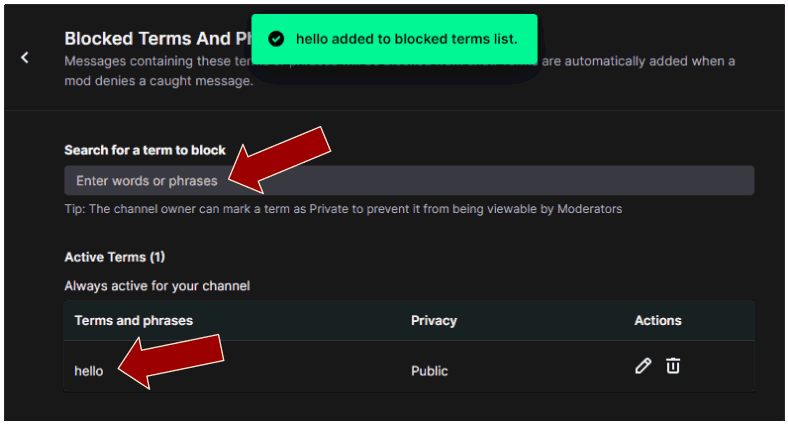The width and height of the screenshot is (788, 424).
Task: Select the hello entry in Active Terms
Action: (x=88, y=371)
